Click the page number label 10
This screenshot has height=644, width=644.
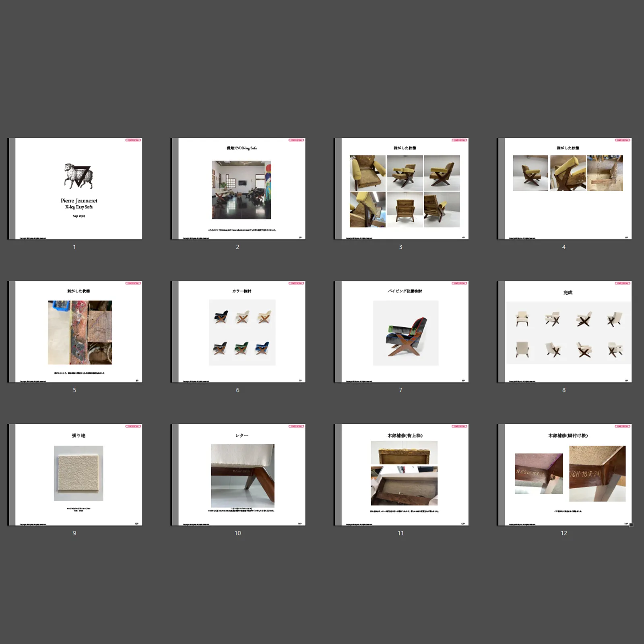pyautogui.click(x=238, y=533)
